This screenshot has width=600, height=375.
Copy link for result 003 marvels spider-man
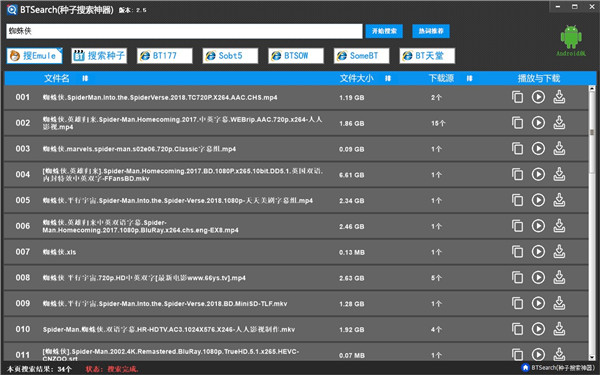tap(517, 148)
